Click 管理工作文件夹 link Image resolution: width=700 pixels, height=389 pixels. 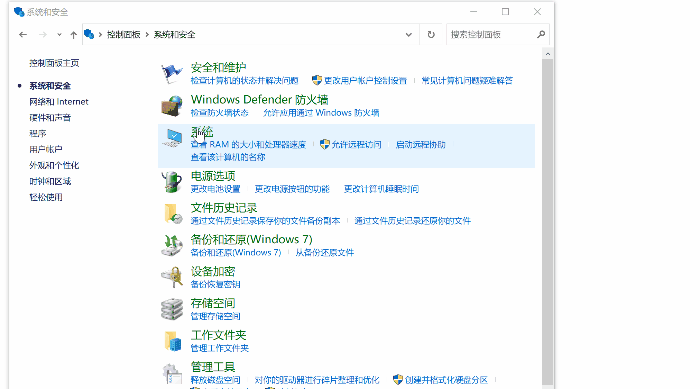coord(220,348)
